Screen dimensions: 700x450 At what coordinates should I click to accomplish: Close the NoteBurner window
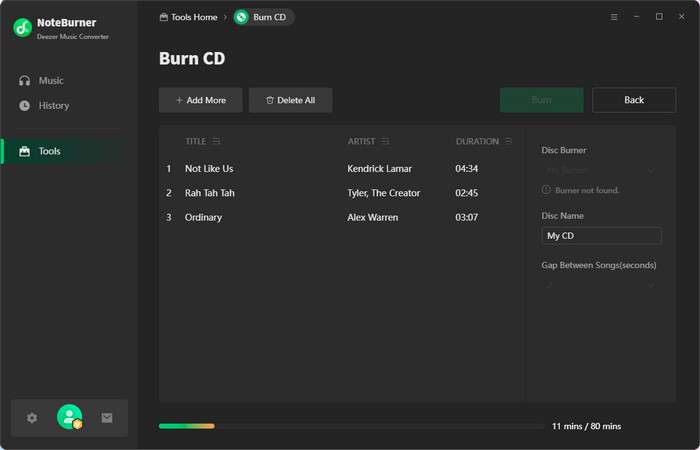click(x=681, y=17)
